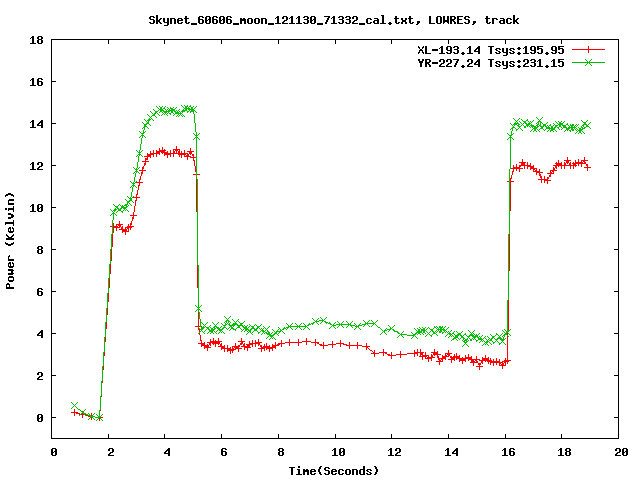Click the legend entry YR-227.24 Tsys:231.15
This screenshot has width=640, height=480.
tap(491, 63)
